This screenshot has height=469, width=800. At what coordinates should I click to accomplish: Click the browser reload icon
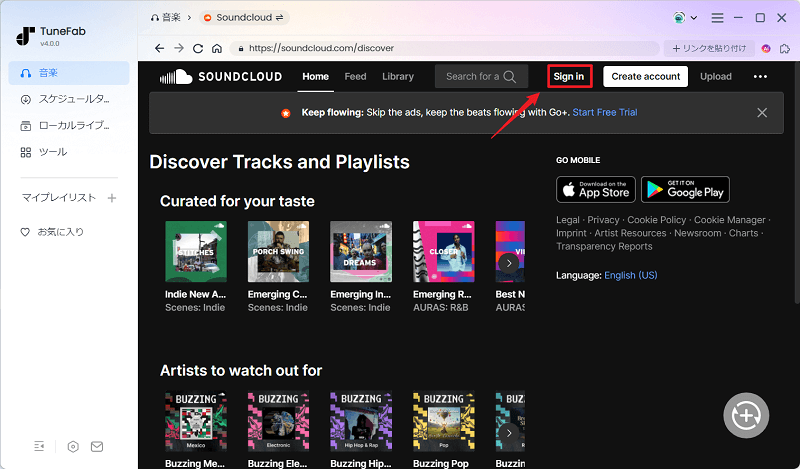tap(198, 48)
